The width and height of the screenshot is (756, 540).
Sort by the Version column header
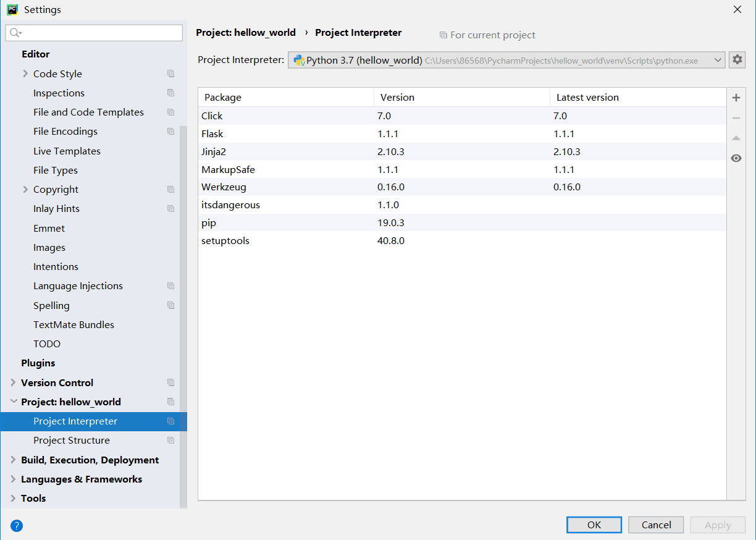[462, 97]
